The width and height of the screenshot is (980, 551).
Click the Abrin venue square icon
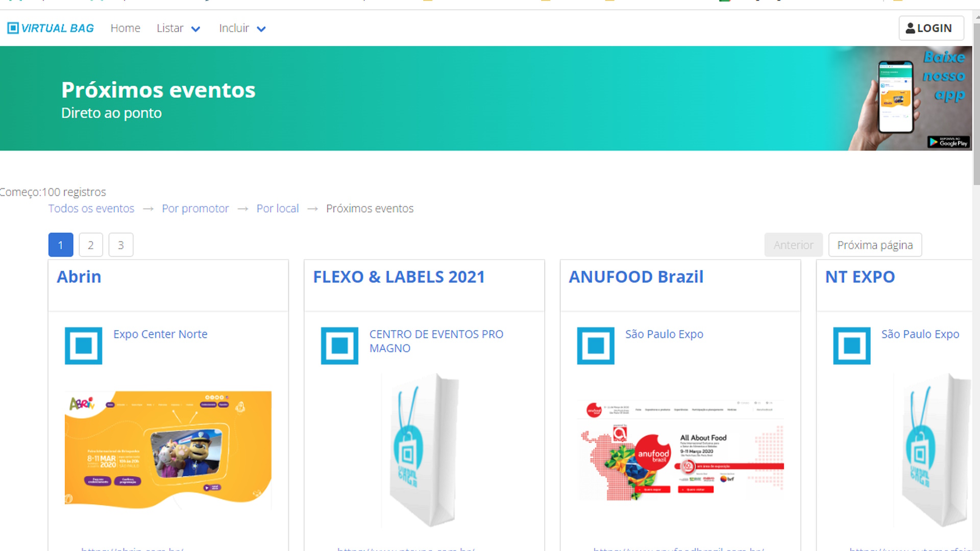[x=83, y=346]
